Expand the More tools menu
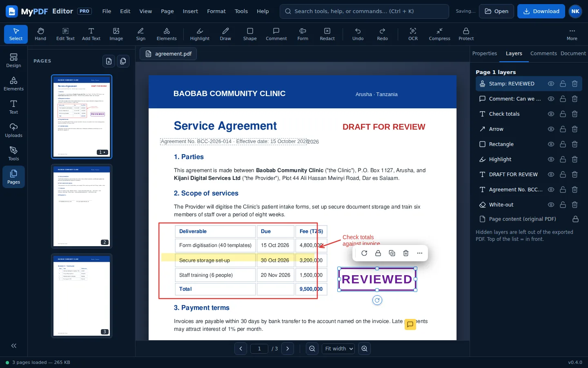 tap(572, 34)
